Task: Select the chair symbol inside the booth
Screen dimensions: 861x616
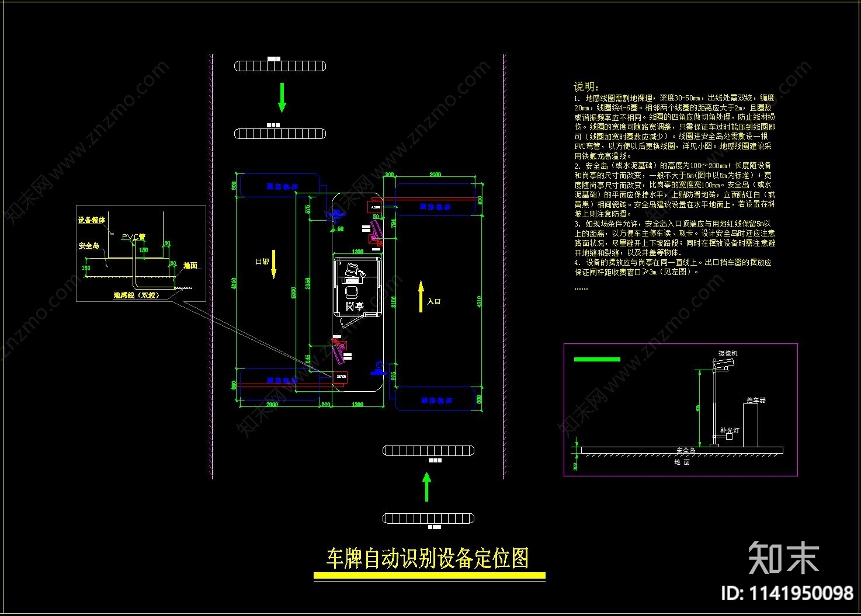Action: (353, 291)
